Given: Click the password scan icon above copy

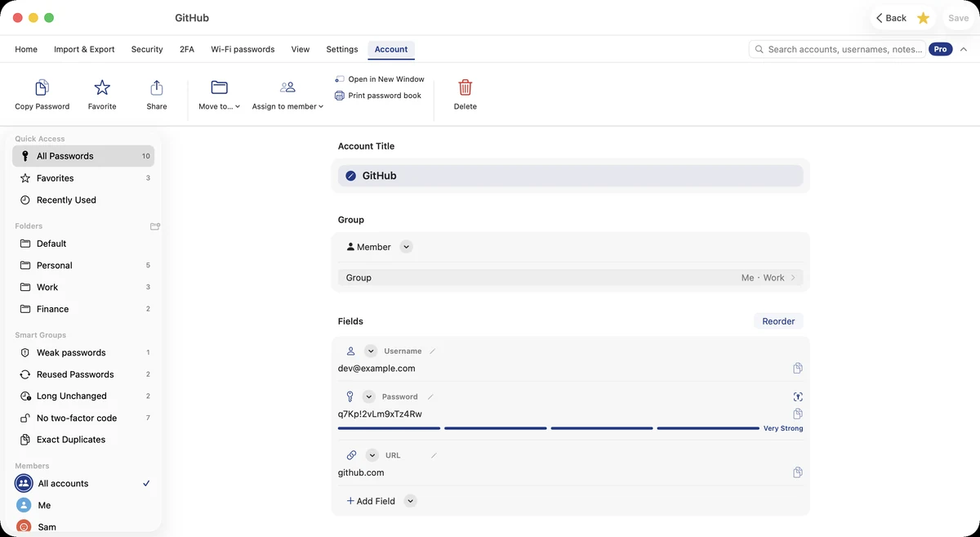Looking at the screenshot, I should coord(798,396).
